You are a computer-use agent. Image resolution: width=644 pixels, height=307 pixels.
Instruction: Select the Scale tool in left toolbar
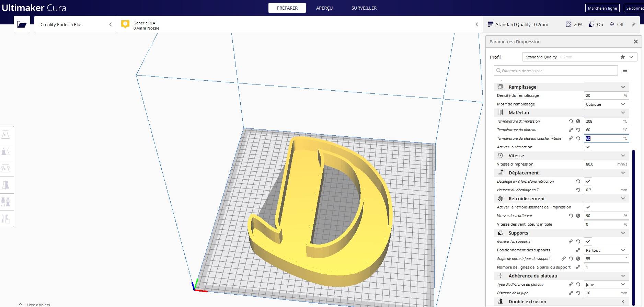(x=5, y=151)
